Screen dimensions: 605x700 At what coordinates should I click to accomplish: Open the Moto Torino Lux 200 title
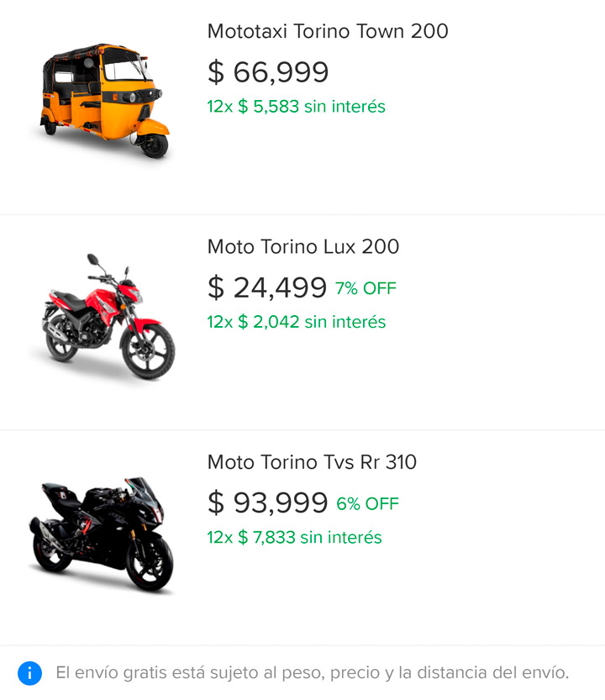[x=303, y=246]
